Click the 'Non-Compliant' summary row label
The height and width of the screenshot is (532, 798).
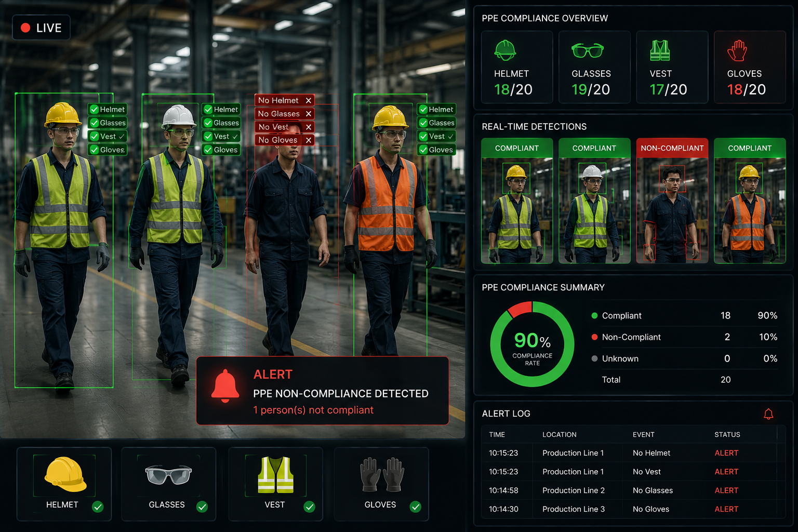[x=631, y=337]
